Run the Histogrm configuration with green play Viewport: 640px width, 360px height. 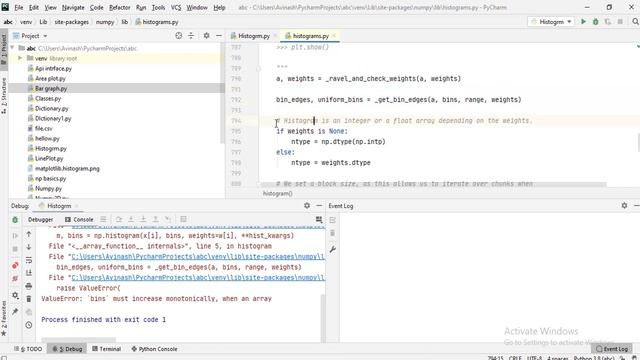click(x=583, y=22)
